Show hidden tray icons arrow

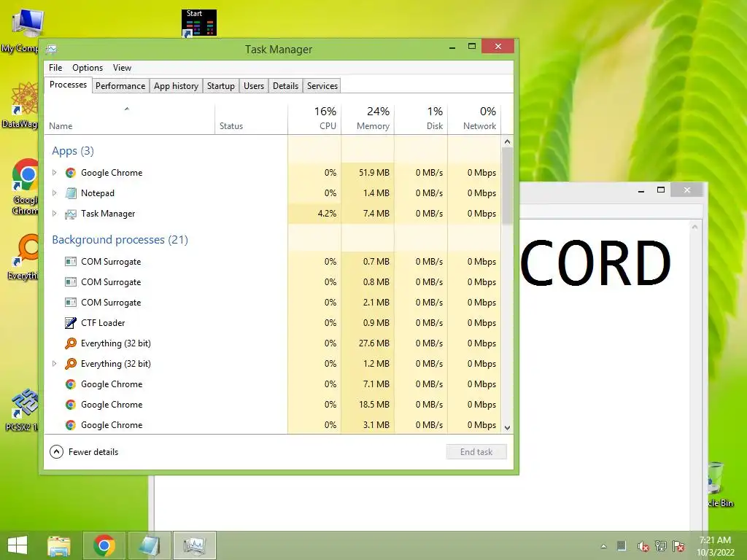pos(603,546)
